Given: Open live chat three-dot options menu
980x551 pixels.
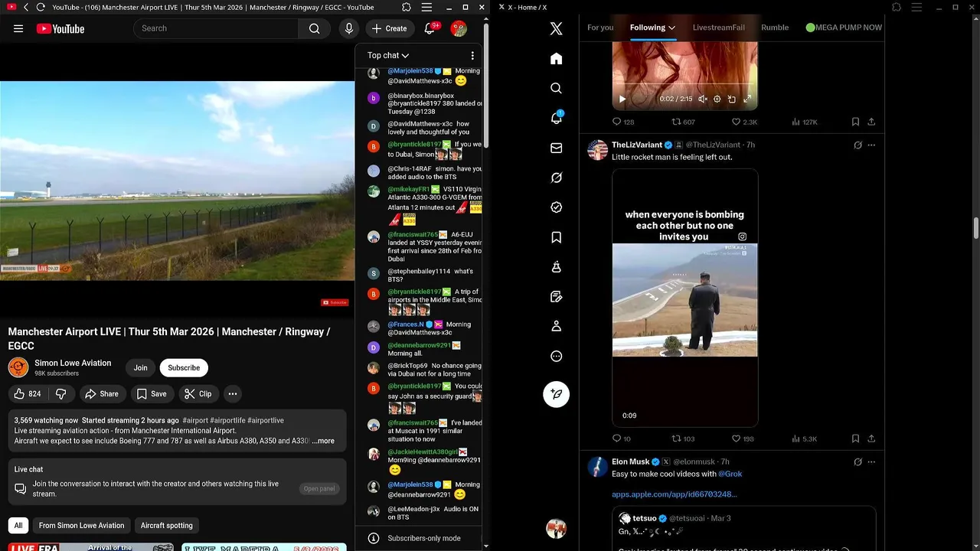Looking at the screenshot, I should [x=472, y=55].
